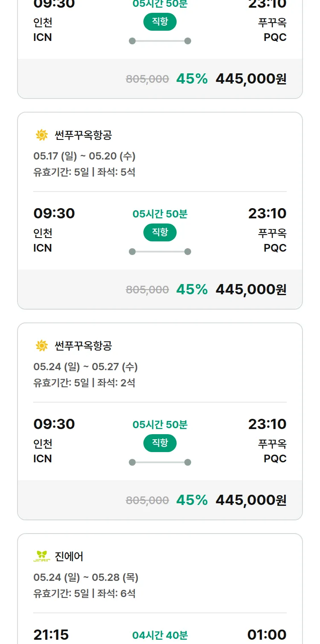Select the 445,000원 price on the topmost card
This screenshot has width=320, height=644.
(x=251, y=79)
